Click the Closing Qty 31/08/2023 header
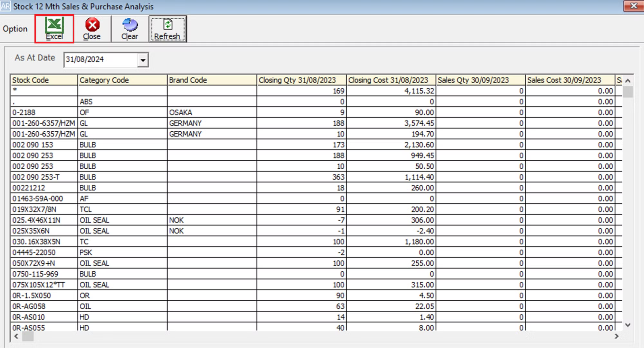644x348 pixels. 301,80
